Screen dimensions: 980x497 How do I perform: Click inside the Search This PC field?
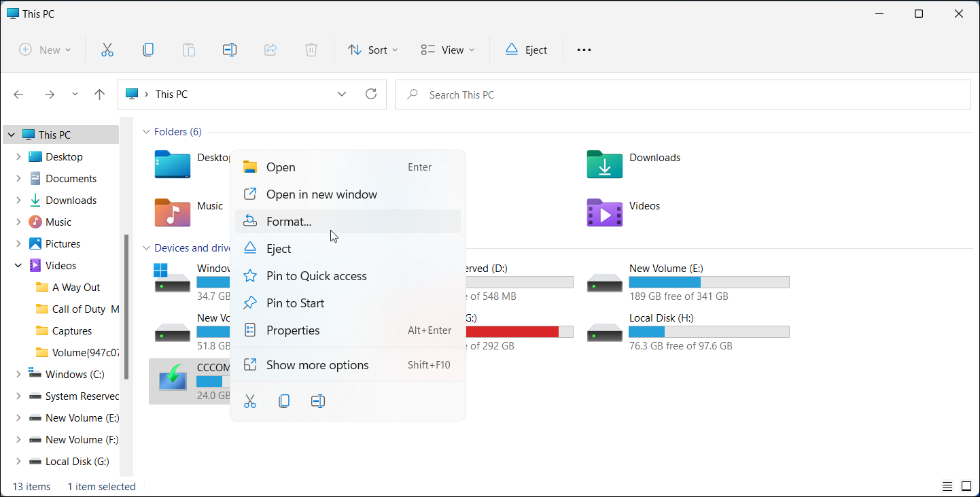click(680, 94)
